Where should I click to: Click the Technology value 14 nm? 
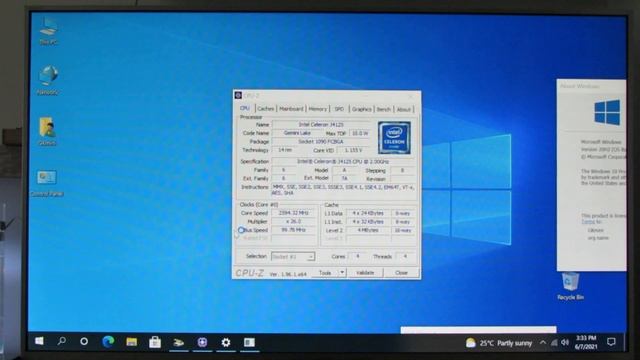coord(285,150)
